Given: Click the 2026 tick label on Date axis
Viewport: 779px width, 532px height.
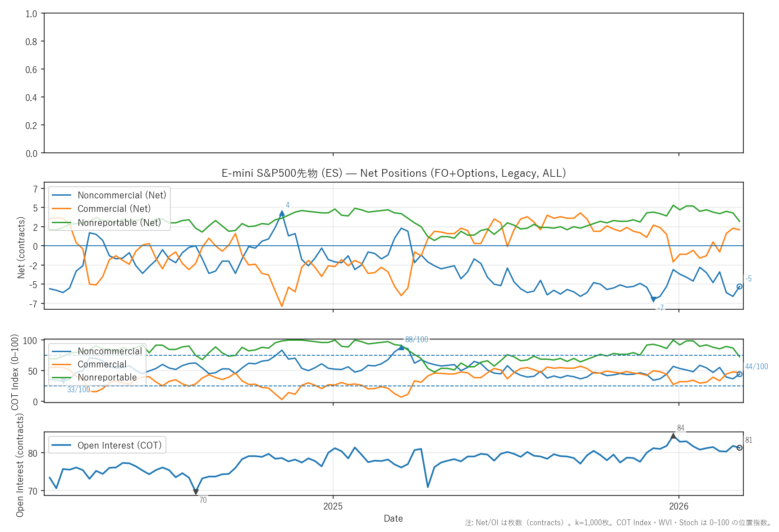Looking at the screenshot, I should tap(678, 506).
